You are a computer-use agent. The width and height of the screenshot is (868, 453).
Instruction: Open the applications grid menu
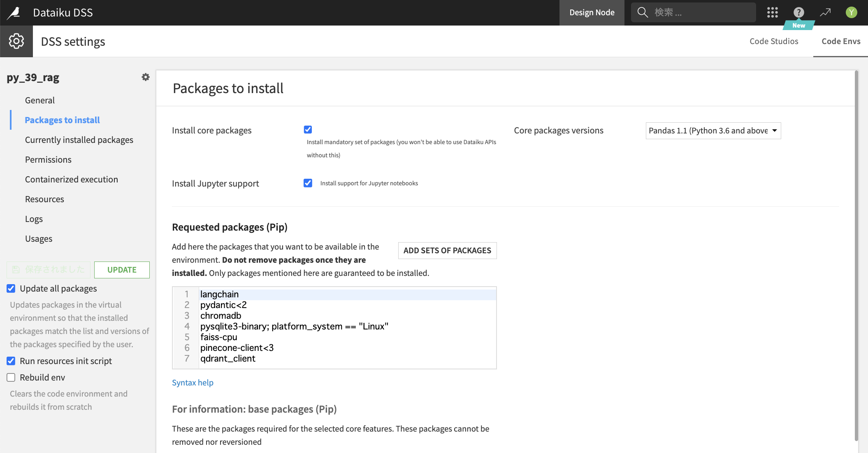[x=773, y=12]
